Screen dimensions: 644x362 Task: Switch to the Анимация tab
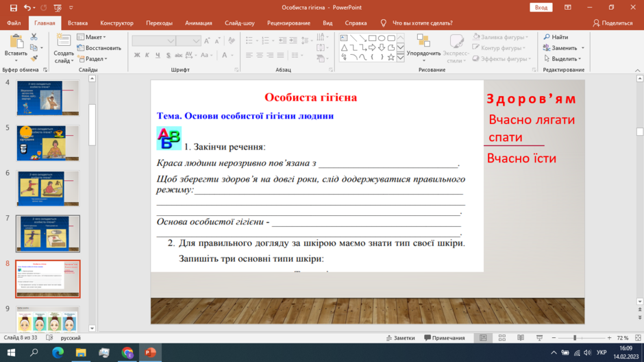point(199,23)
